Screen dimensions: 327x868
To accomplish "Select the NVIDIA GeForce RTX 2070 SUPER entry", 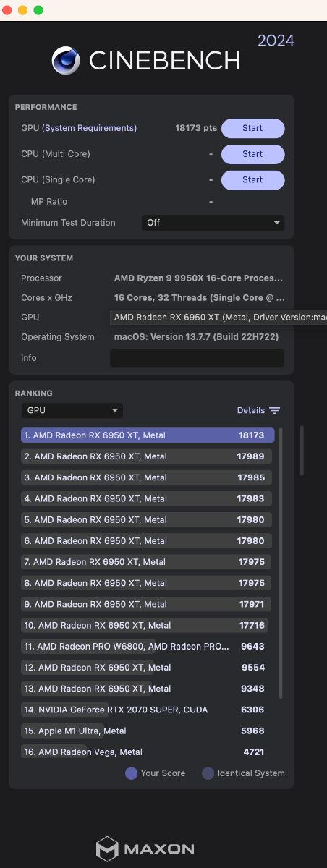I will (148, 710).
